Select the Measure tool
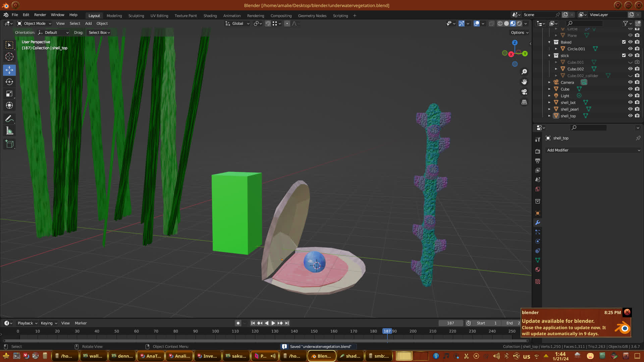 tap(9, 131)
